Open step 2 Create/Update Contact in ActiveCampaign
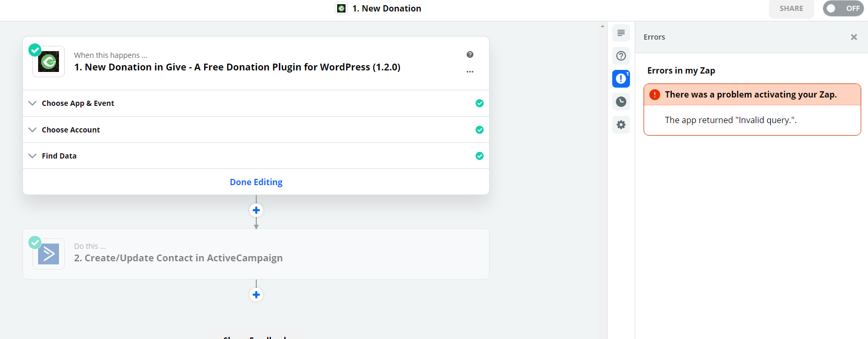The image size is (868, 339). [256, 254]
